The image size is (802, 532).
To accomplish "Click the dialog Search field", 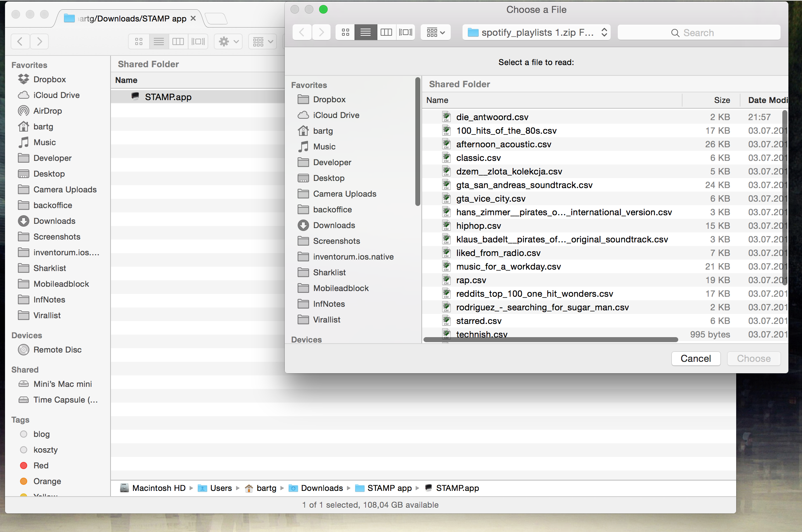I will 699,33.
